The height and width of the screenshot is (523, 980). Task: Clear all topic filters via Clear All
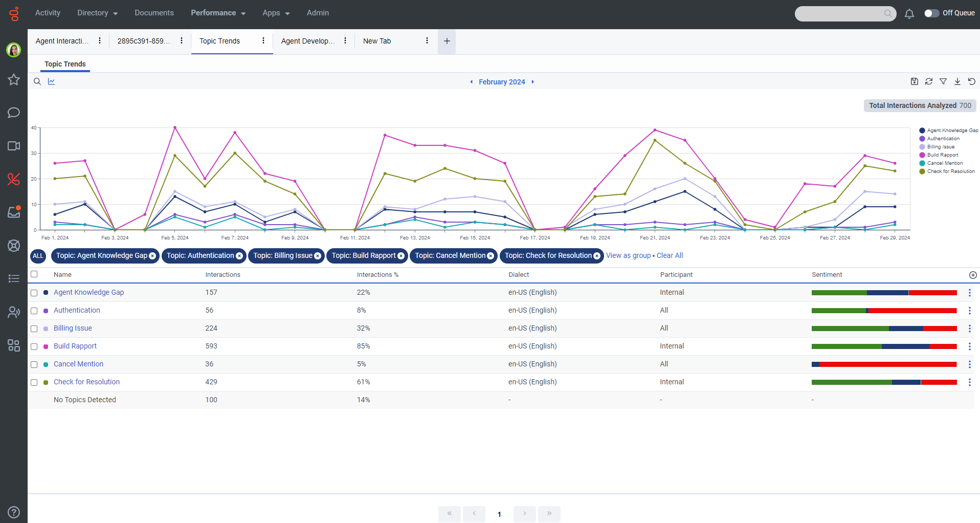(670, 255)
